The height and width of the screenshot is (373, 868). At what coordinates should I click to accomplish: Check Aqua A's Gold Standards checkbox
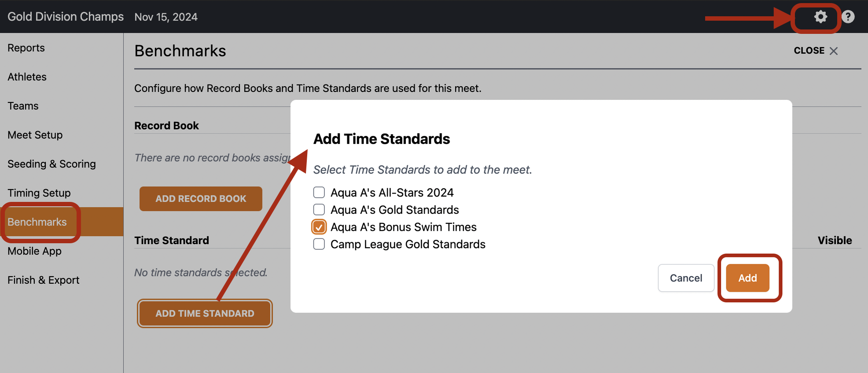point(319,209)
